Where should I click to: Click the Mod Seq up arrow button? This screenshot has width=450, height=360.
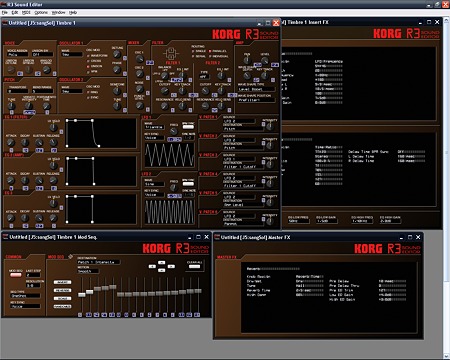162,262
